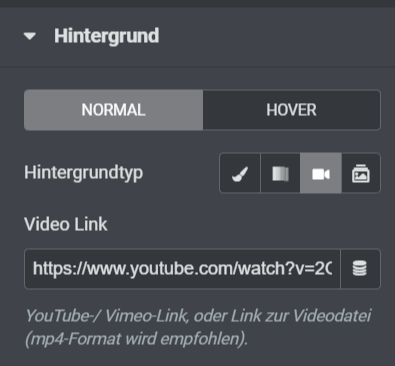Click the YouTube-/Vimeo-Link hint text
395x366 pixels.
tap(198, 327)
